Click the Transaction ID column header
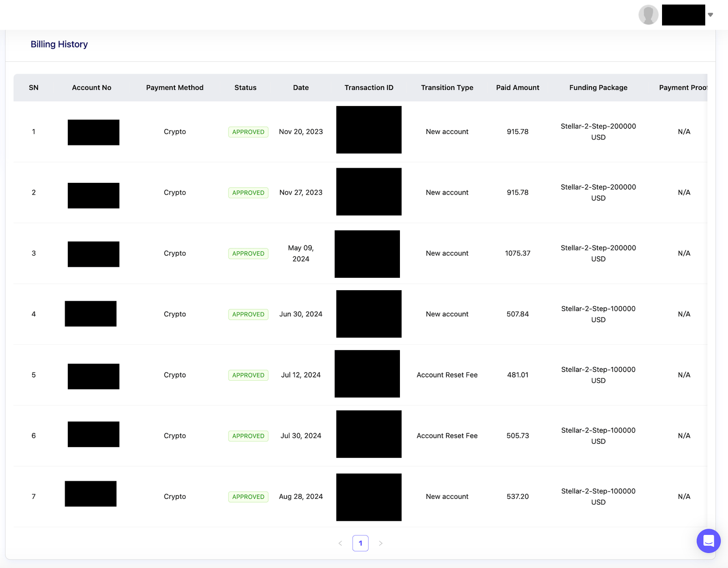The image size is (728, 568). (x=369, y=87)
